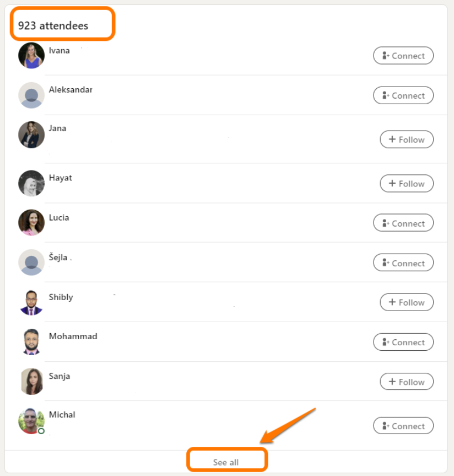Viewport: 454px width, 476px height.
Task: Follow Shibly
Action: 407,302
